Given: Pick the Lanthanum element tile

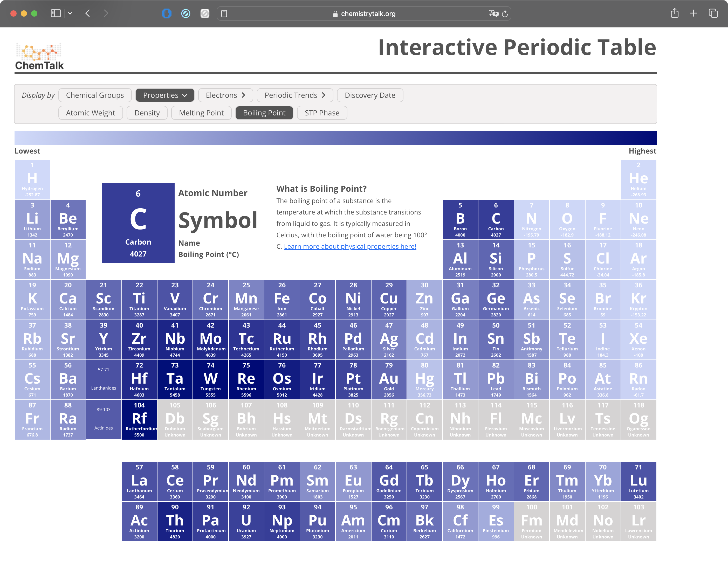Looking at the screenshot, I should (139, 481).
